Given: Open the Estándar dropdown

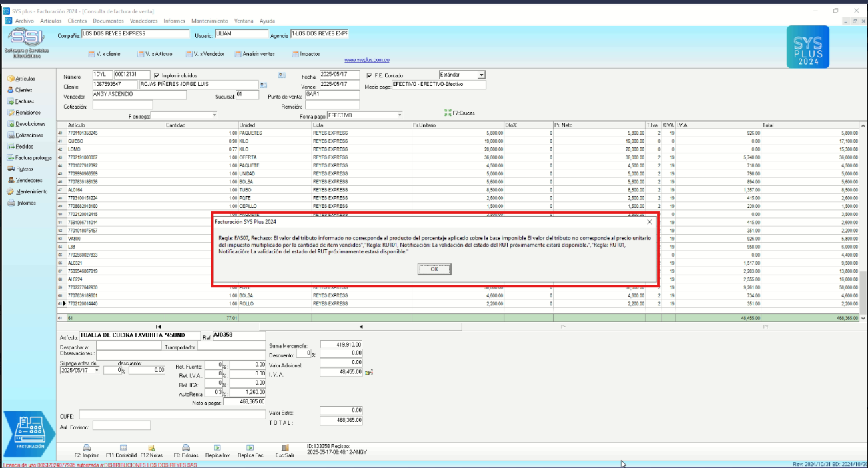Looking at the screenshot, I should tap(482, 75).
